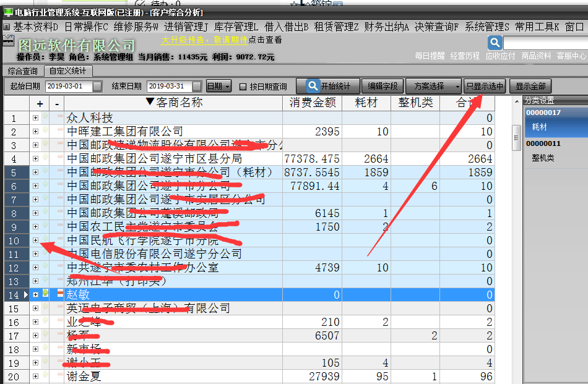Open the 库存管理L menu
This screenshot has width=588, height=384.
coord(236,27)
